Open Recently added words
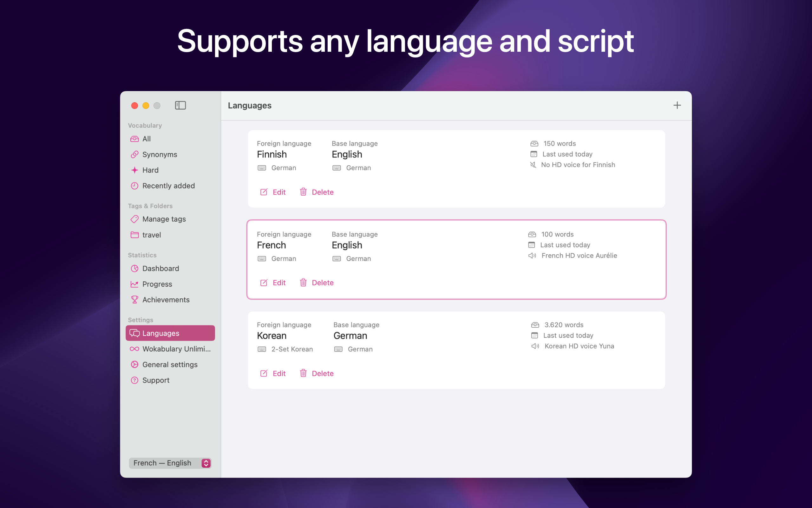Viewport: 812px width, 508px height. click(x=170, y=186)
